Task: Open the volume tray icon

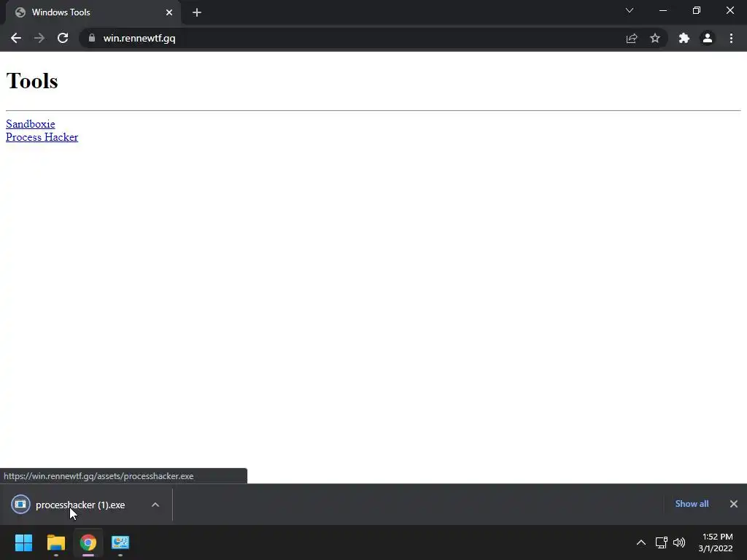Action: (679, 542)
